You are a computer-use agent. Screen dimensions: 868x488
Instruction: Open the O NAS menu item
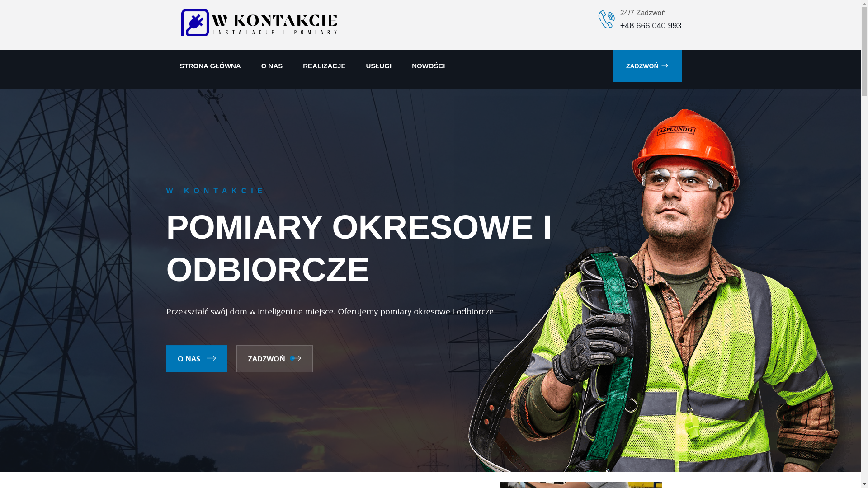click(272, 66)
